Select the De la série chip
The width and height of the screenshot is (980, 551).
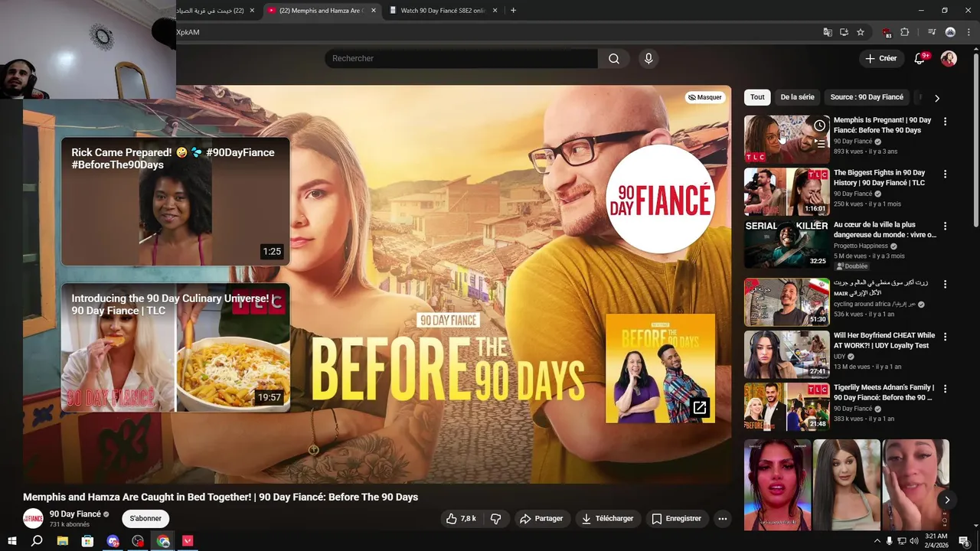(797, 97)
